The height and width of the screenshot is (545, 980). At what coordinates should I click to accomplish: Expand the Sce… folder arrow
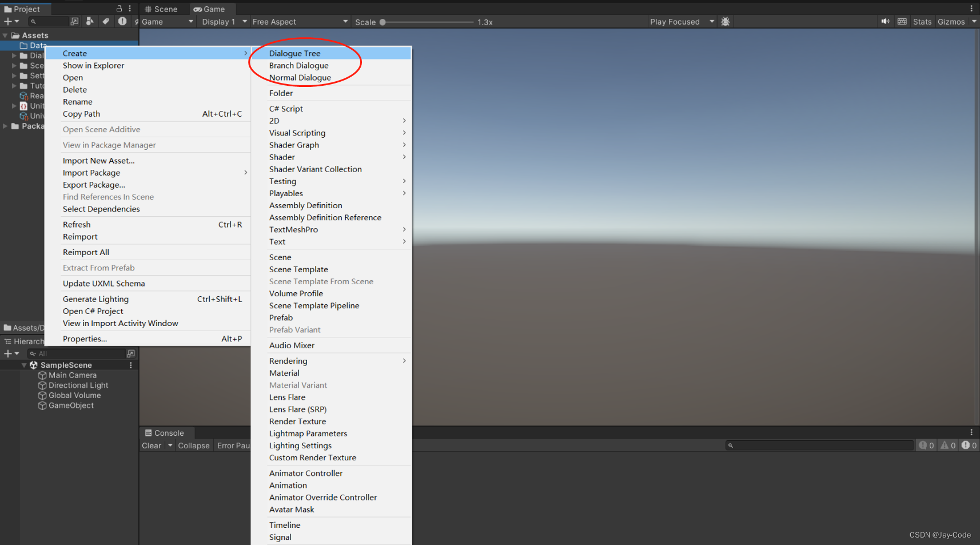[14, 66]
